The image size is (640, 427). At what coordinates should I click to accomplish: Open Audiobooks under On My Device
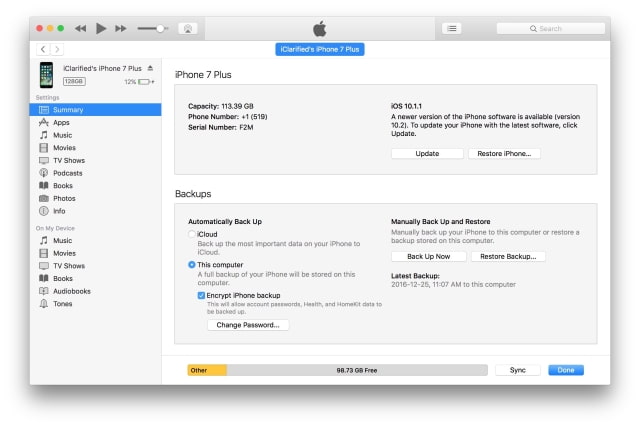tap(96, 291)
